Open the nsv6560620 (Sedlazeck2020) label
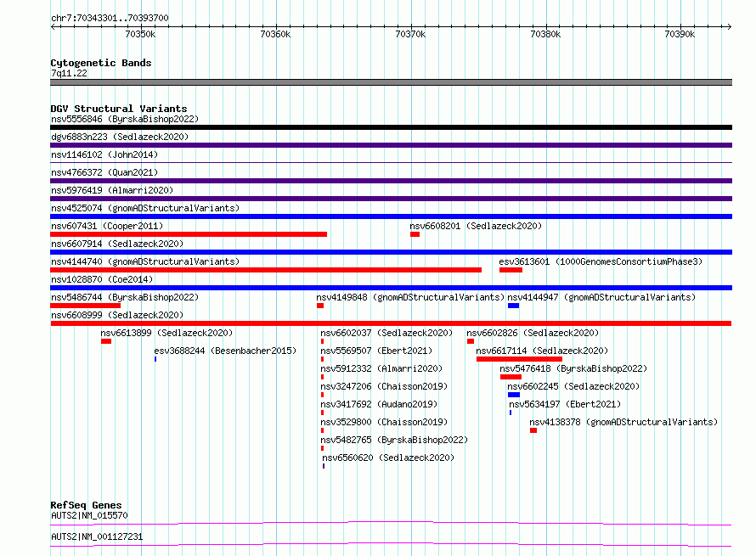Viewport: 756px width, 556px height. coord(388,458)
